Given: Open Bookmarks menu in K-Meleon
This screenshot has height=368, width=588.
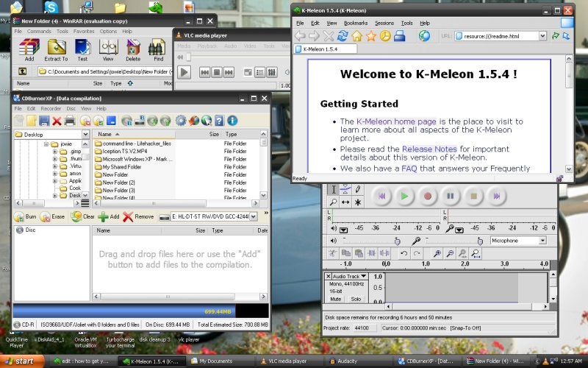Looking at the screenshot, I should point(356,23).
